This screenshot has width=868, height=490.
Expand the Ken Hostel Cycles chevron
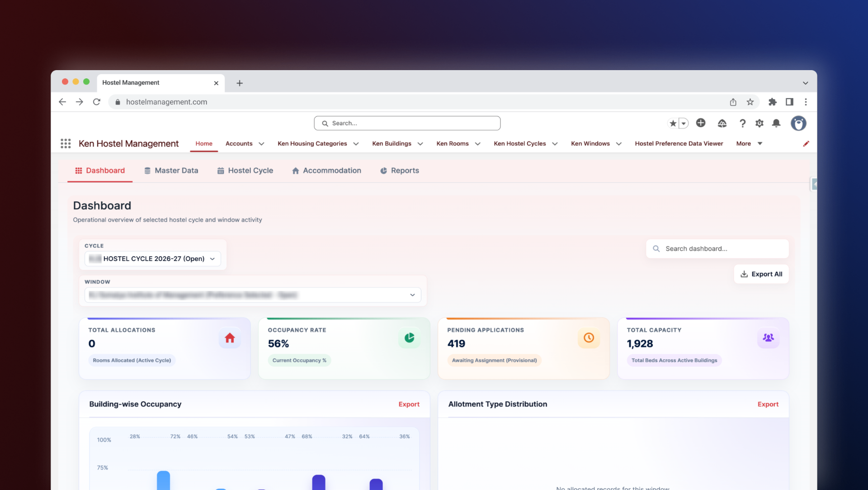point(555,144)
